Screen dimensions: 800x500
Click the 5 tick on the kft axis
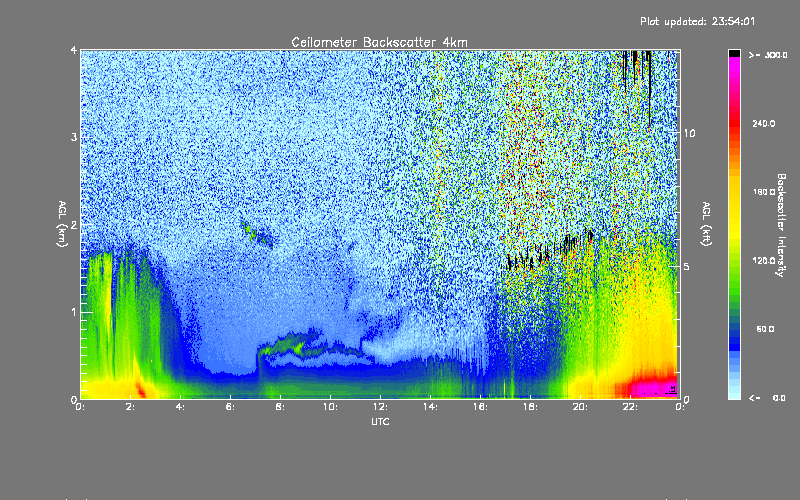tap(687, 266)
